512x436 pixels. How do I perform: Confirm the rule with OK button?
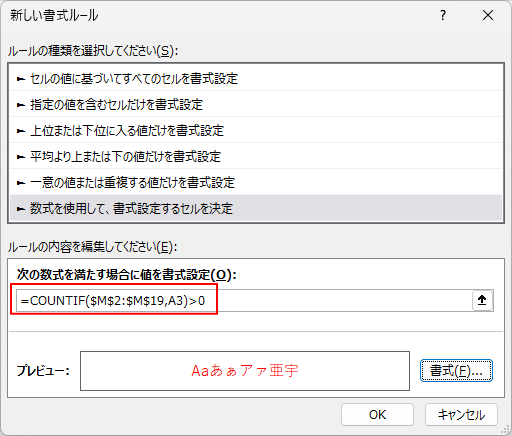pyautogui.click(x=377, y=415)
